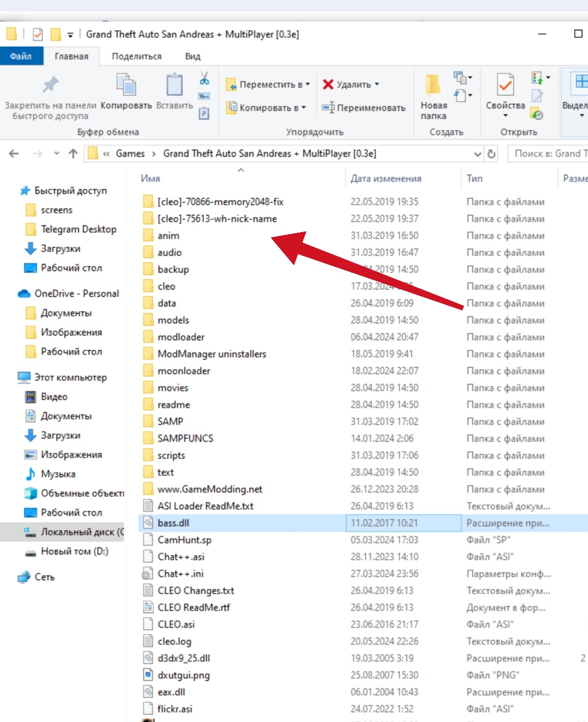Click the Copy icon in the ribbon
588x722 pixels.
click(126, 86)
